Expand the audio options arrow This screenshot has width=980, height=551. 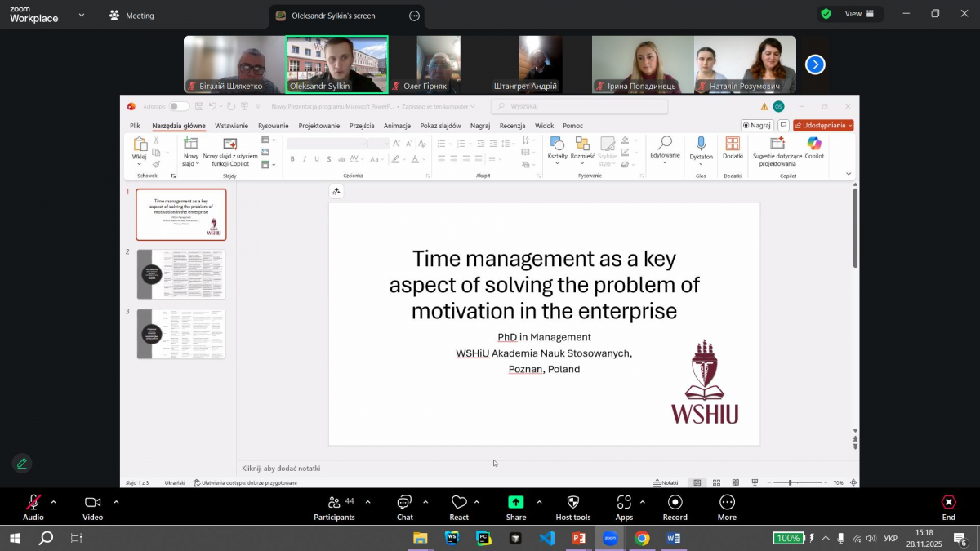tap(54, 502)
